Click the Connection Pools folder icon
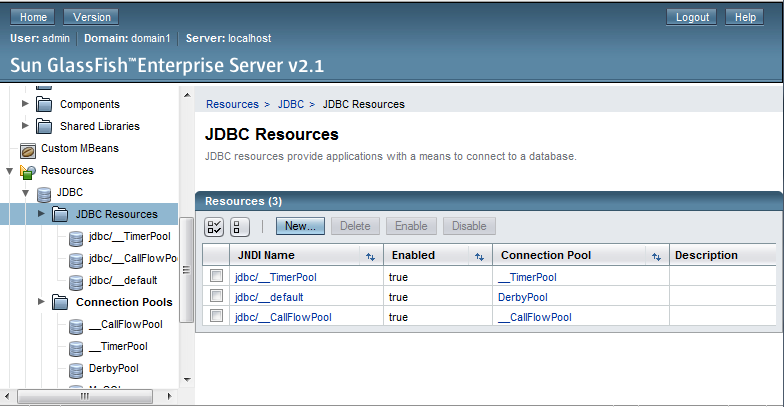 60,302
